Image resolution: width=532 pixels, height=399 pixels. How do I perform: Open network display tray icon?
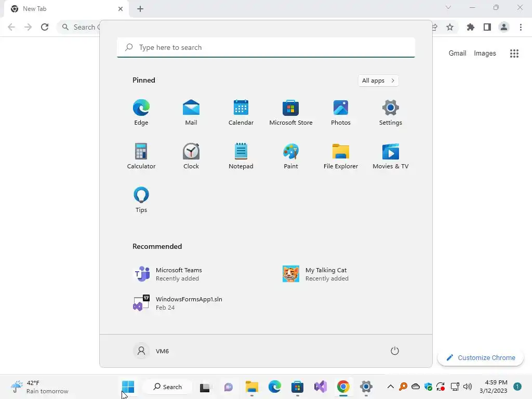coord(455,387)
